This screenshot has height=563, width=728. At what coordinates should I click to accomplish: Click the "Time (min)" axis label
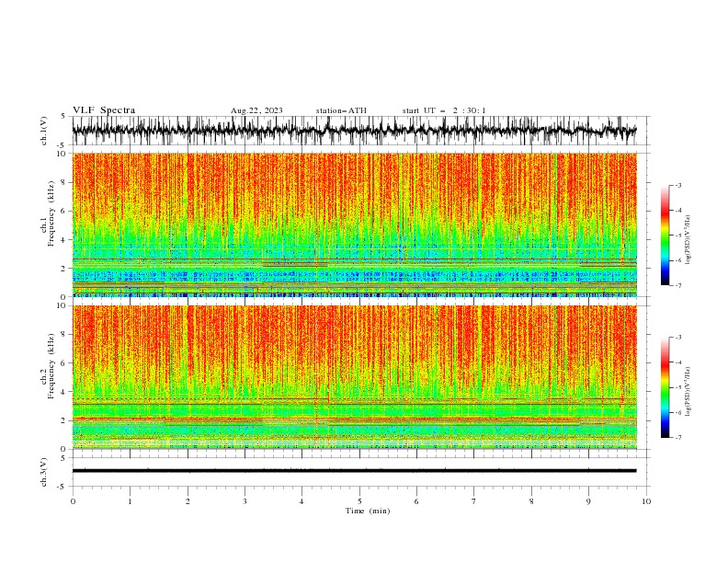[368, 511]
